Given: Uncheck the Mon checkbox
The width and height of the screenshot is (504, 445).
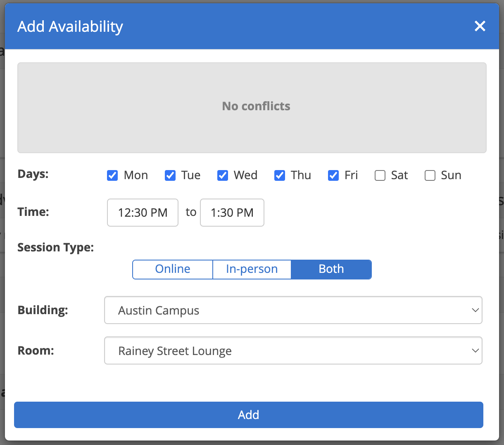Looking at the screenshot, I should 112,175.
